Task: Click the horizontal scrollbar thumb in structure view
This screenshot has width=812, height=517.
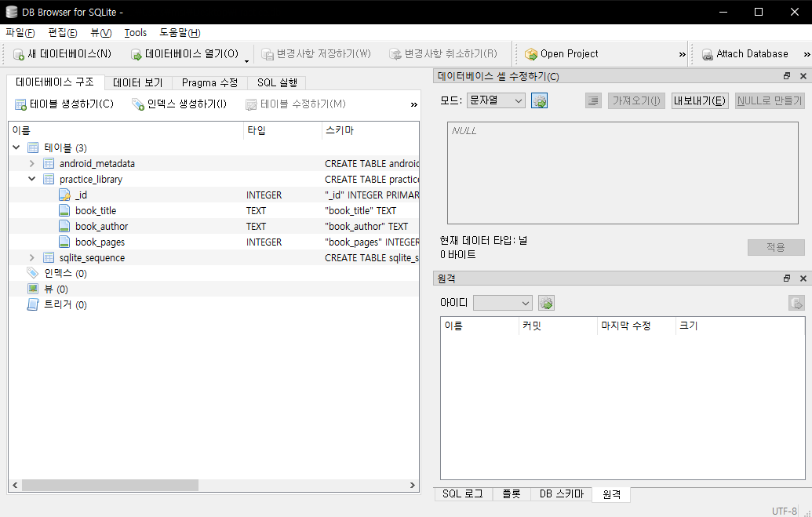Action: pos(110,486)
